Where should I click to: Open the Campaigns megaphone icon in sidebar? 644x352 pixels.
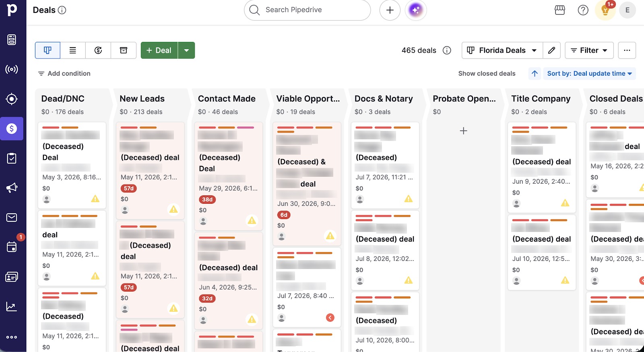click(12, 188)
